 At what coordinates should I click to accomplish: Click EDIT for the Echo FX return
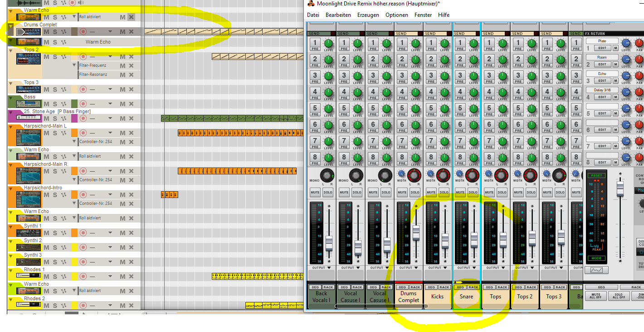point(602,81)
